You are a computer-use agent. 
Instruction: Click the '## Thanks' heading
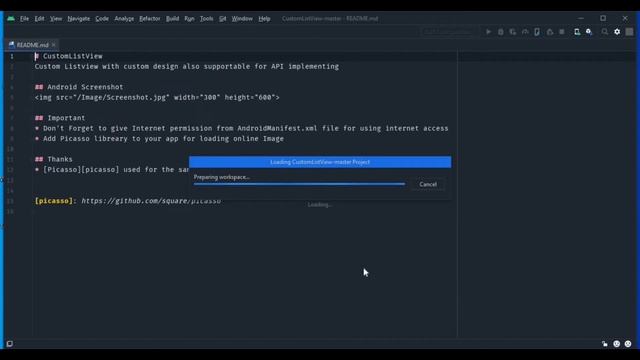(x=53, y=159)
